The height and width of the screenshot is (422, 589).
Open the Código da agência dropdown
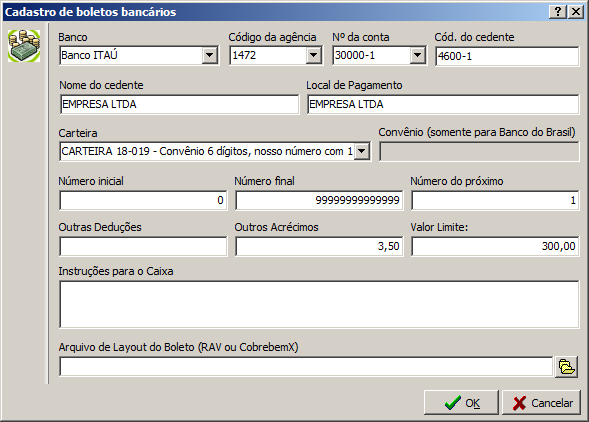(313, 56)
